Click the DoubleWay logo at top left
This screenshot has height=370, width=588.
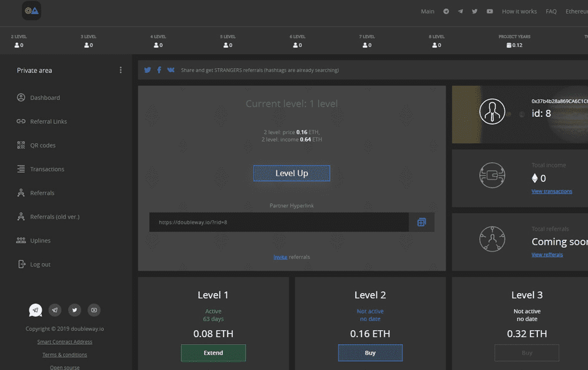click(31, 11)
